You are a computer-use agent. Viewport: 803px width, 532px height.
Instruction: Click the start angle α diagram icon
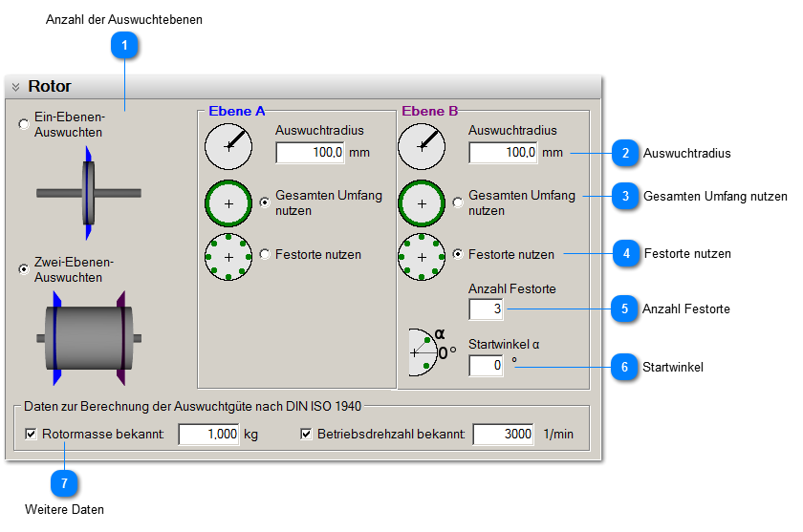pos(427,351)
